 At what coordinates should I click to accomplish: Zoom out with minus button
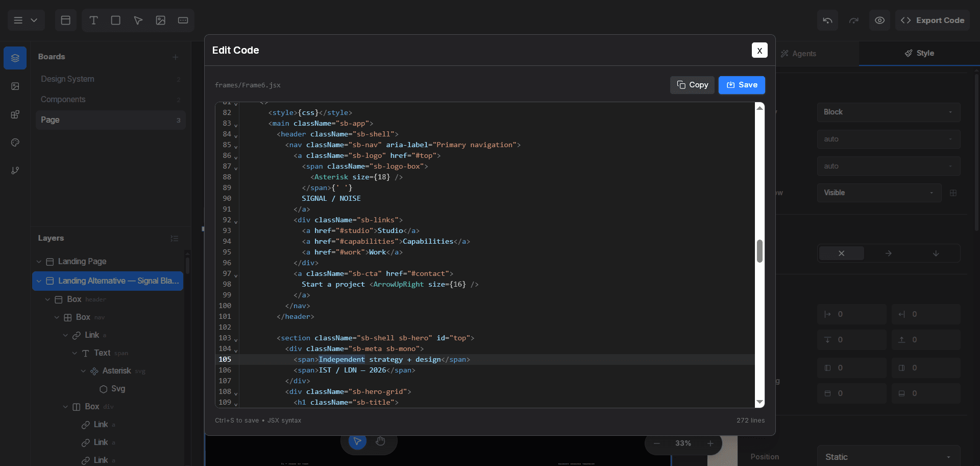tap(657, 444)
